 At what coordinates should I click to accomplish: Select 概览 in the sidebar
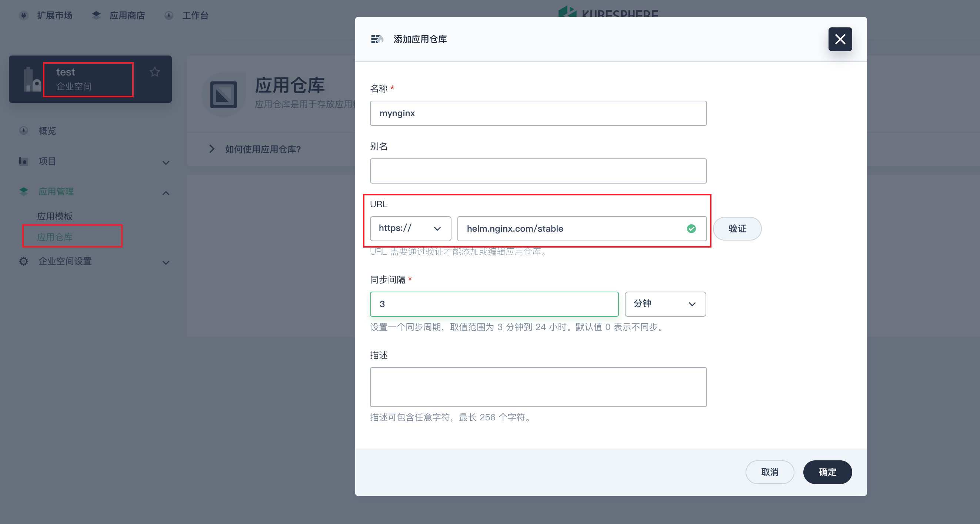(47, 131)
